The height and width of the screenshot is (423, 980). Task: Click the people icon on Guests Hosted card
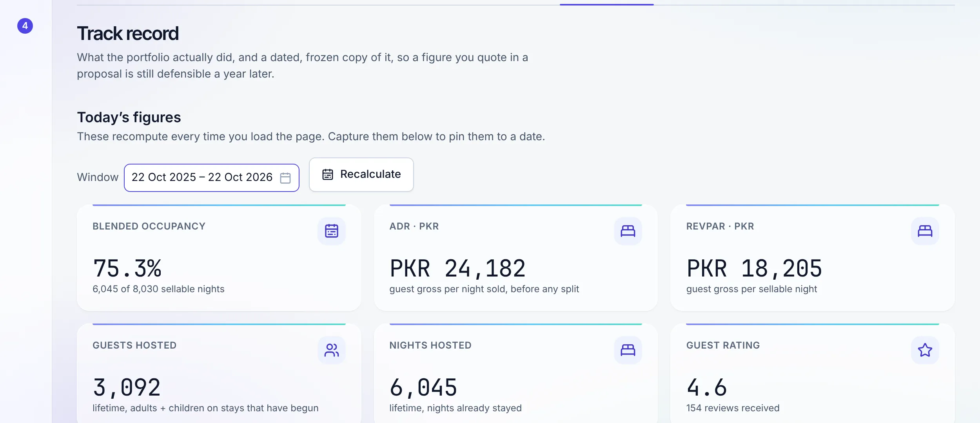tap(332, 350)
